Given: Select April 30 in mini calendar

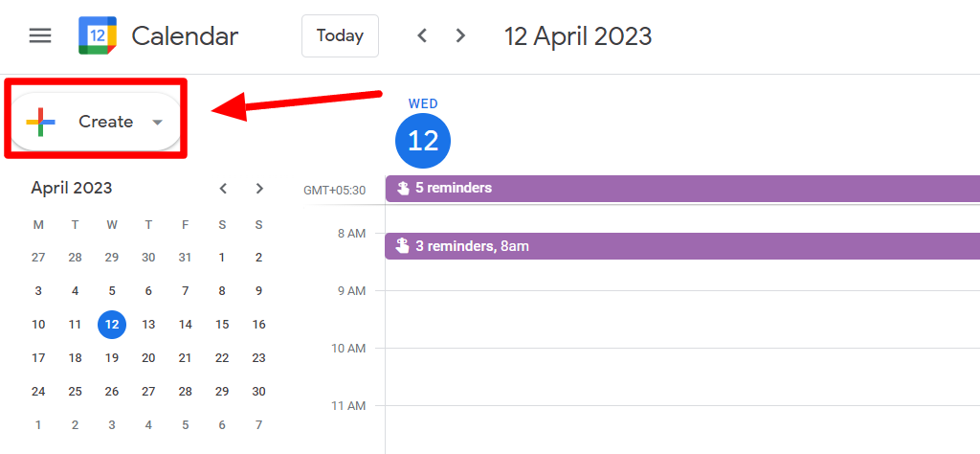Looking at the screenshot, I should click(x=258, y=392).
